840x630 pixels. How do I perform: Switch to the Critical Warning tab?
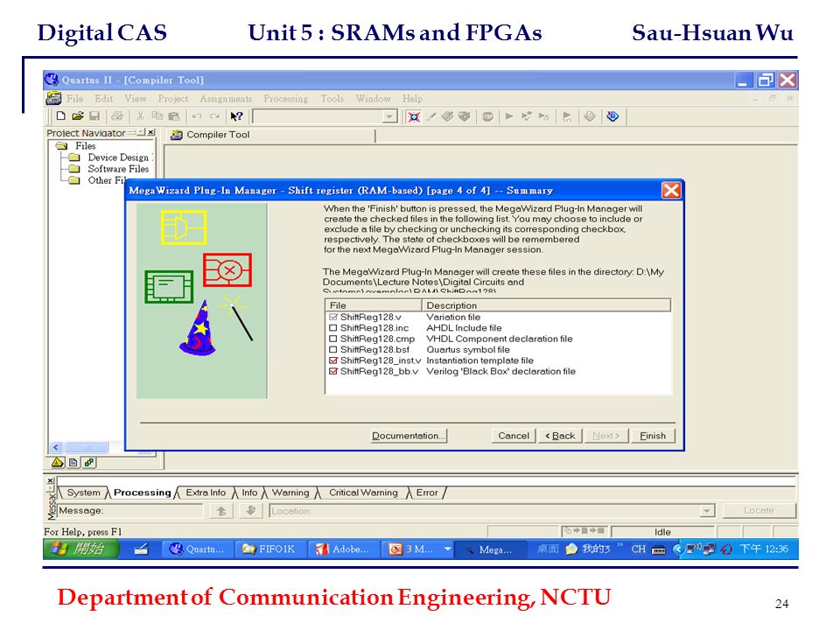pyautogui.click(x=363, y=493)
